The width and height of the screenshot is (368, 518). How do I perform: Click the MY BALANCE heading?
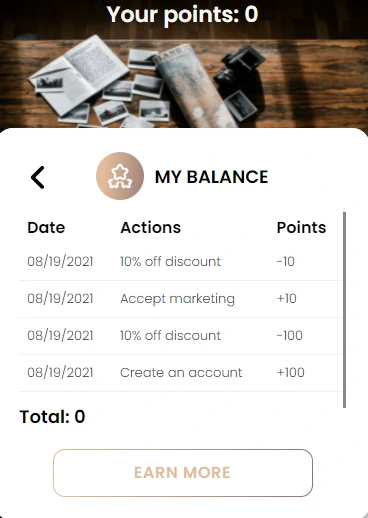coord(211,177)
